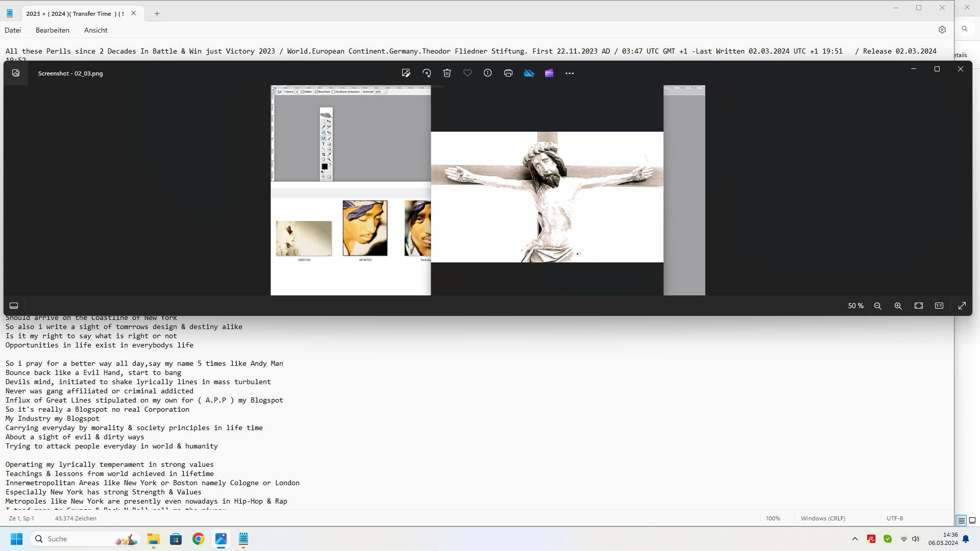
Task: Click line 'Never was gang affiliated or criminal addicted'
Action: tap(100, 391)
